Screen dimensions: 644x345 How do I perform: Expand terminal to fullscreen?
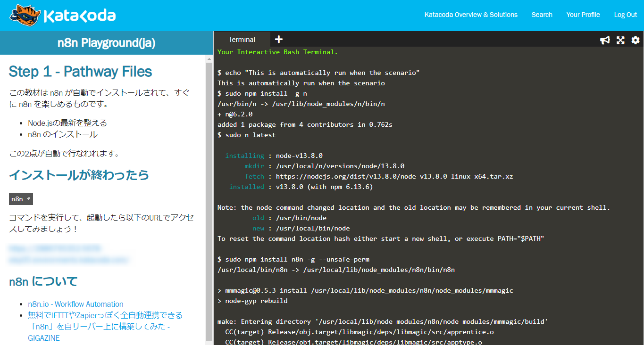(x=620, y=40)
